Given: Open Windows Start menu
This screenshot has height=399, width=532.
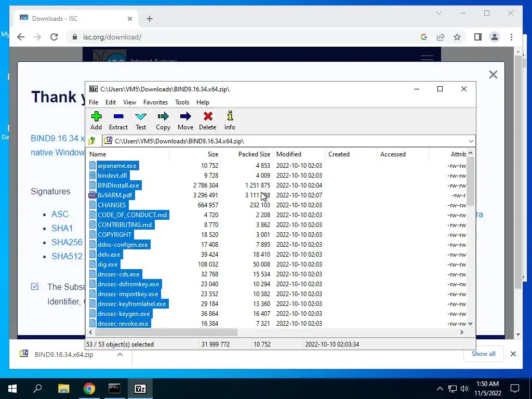Looking at the screenshot, I should (x=12, y=389).
